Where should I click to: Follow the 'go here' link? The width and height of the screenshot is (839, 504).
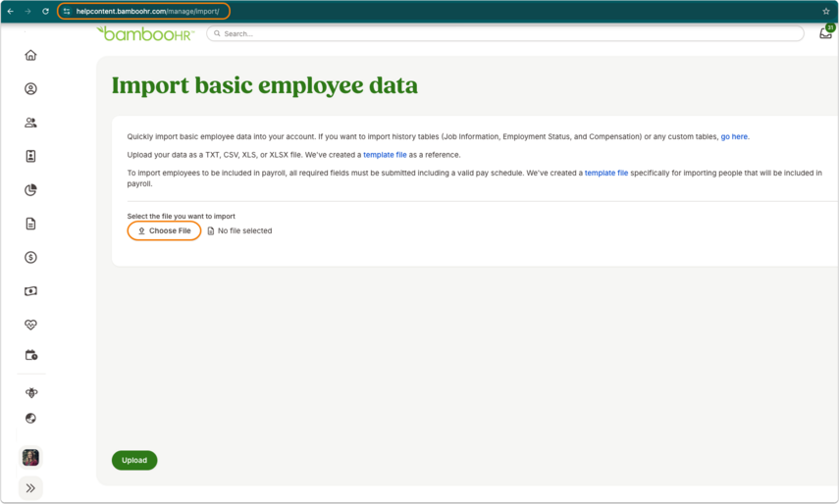(734, 137)
